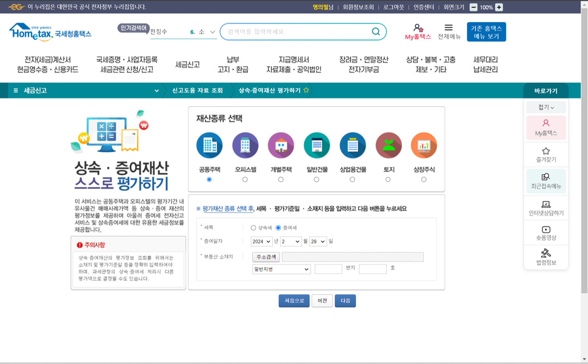Open the 일반지번 address type dropdown
The height and width of the screenshot is (364, 588).
pyautogui.click(x=281, y=269)
